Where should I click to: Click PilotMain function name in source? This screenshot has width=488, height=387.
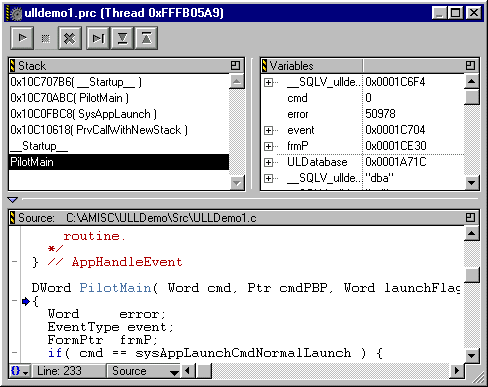click(x=115, y=288)
